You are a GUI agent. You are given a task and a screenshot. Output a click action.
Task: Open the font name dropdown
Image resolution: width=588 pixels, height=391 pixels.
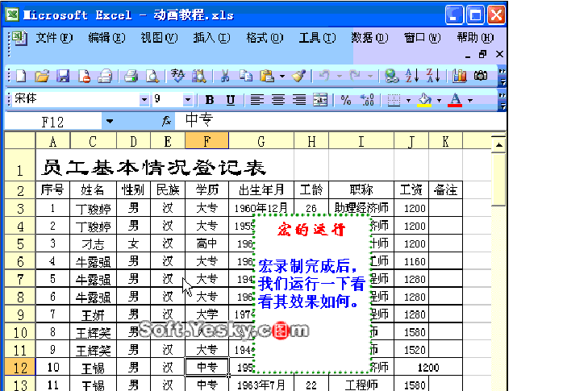[144, 100]
